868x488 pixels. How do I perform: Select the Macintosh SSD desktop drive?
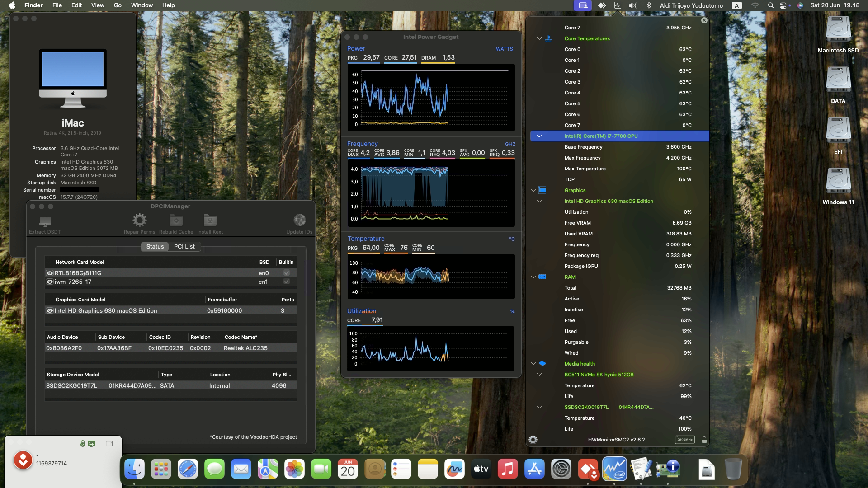(838, 35)
